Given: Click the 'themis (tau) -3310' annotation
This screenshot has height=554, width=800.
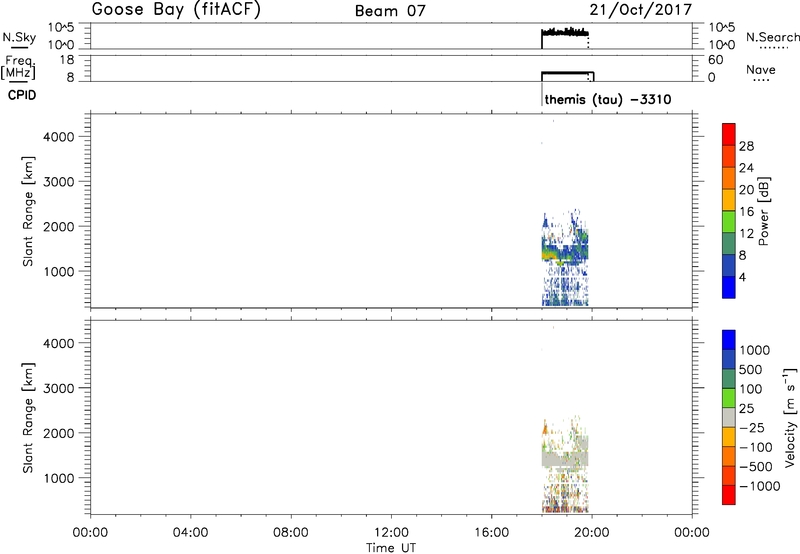Looking at the screenshot, I should coord(608,99).
